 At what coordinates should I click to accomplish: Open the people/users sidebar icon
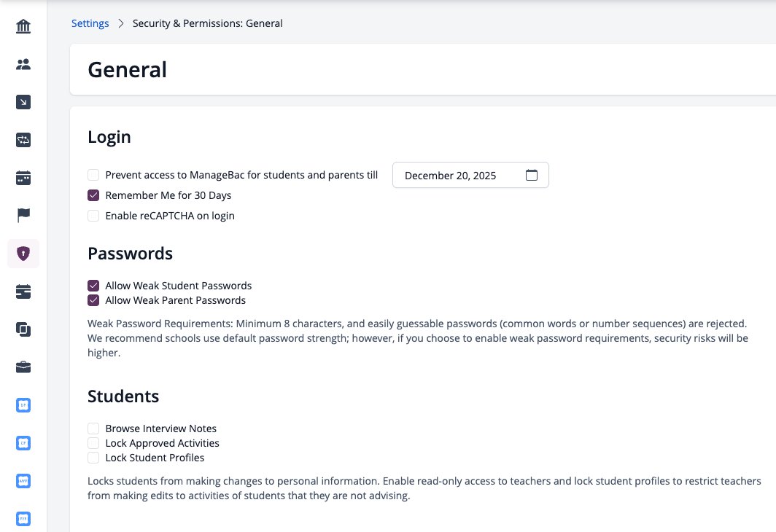click(23, 64)
